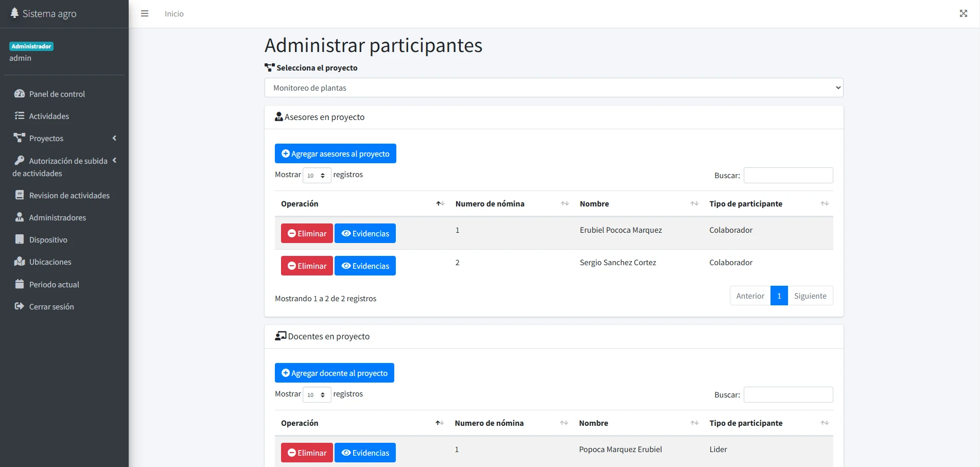
Task: Open Ubicaciones menu item
Action: coord(64,262)
